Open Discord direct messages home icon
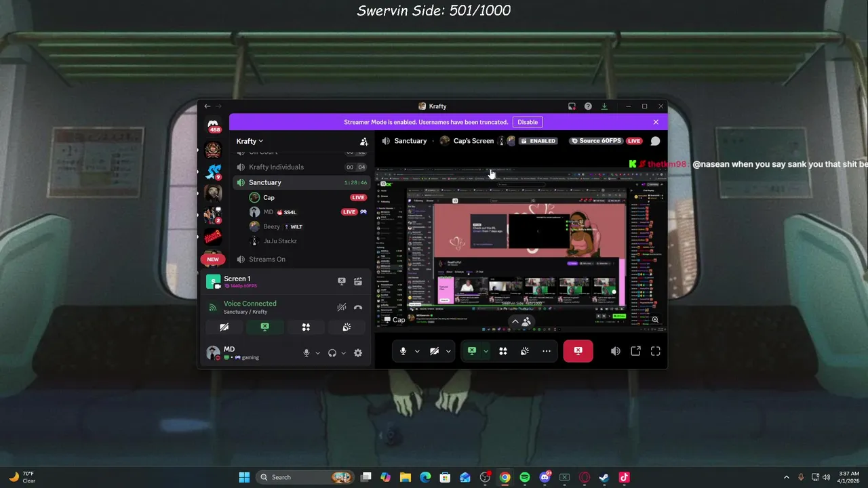 point(213,125)
